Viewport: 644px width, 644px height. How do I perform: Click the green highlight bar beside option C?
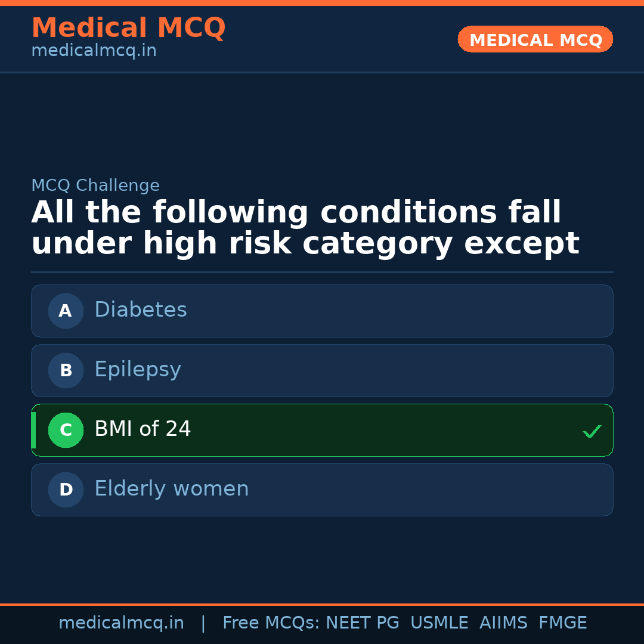pyautogui.click(x=33, y=430)
